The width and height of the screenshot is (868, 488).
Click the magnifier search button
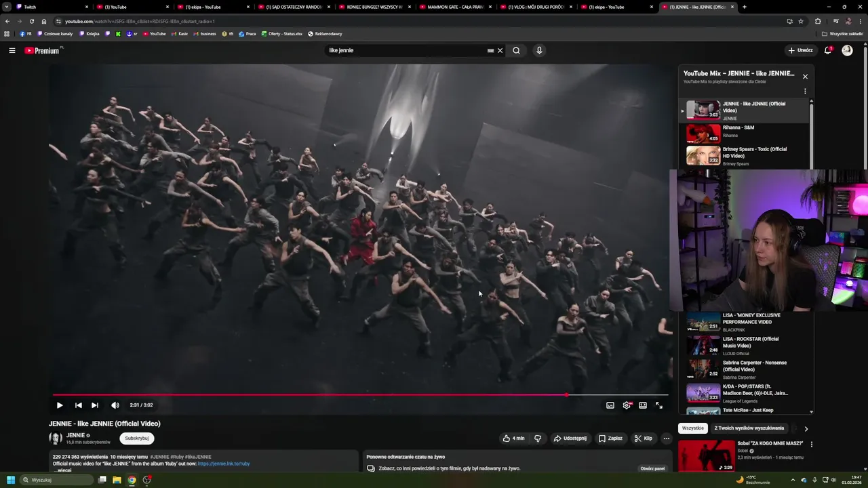click(x=516, y=50)
